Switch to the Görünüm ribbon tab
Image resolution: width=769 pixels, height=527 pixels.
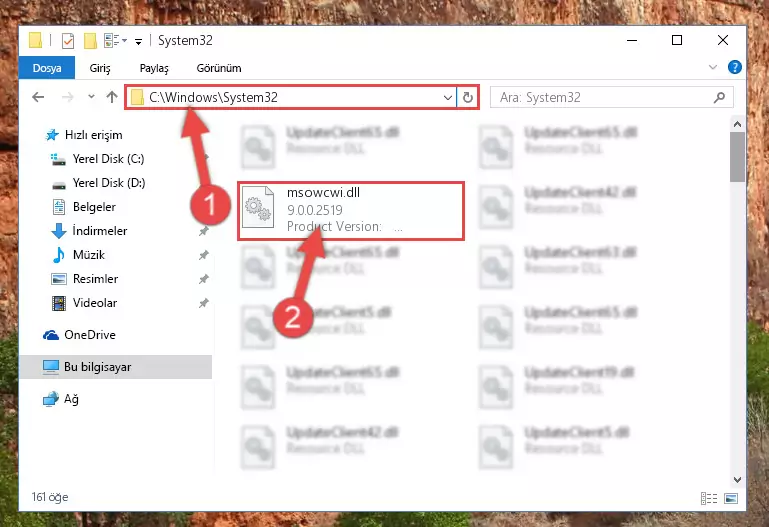(x=219, y=68)
